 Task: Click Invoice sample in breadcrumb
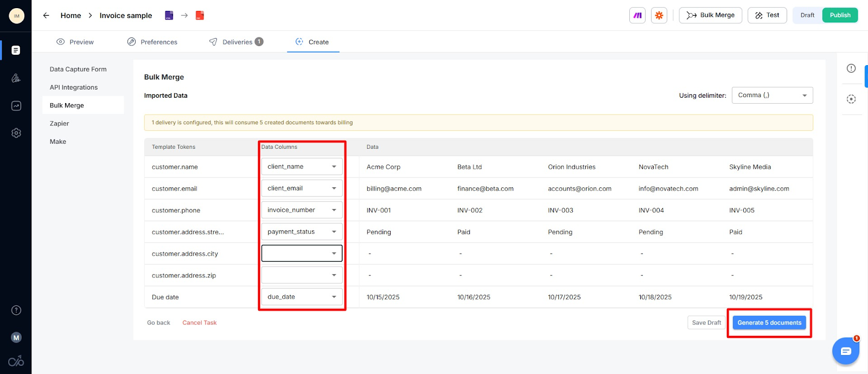point(126,15)
